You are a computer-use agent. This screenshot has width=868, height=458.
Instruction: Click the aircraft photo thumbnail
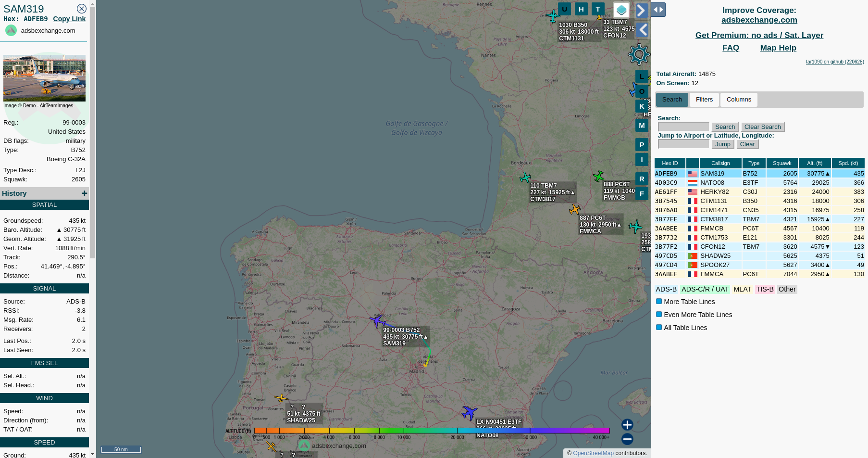point(44,78)
